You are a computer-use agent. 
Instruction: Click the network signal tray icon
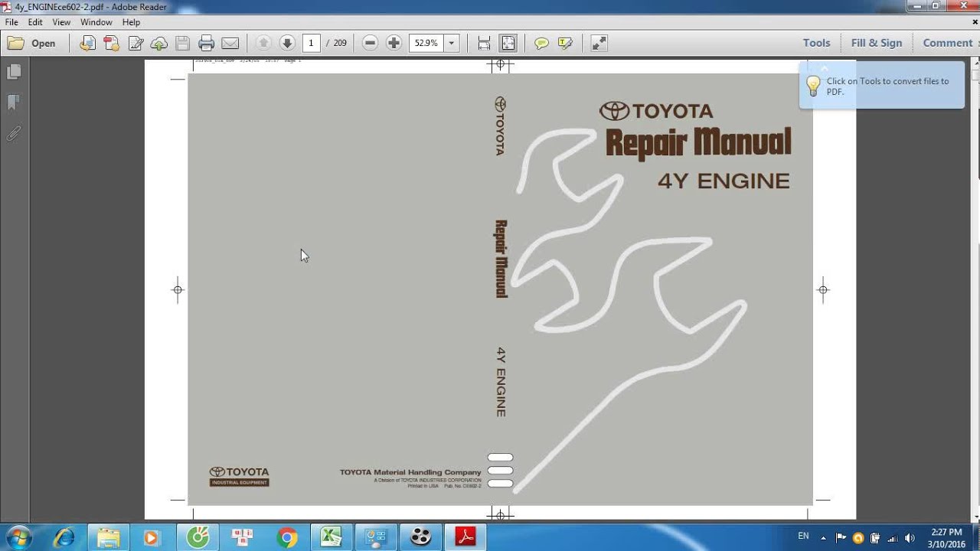(892, 538)
